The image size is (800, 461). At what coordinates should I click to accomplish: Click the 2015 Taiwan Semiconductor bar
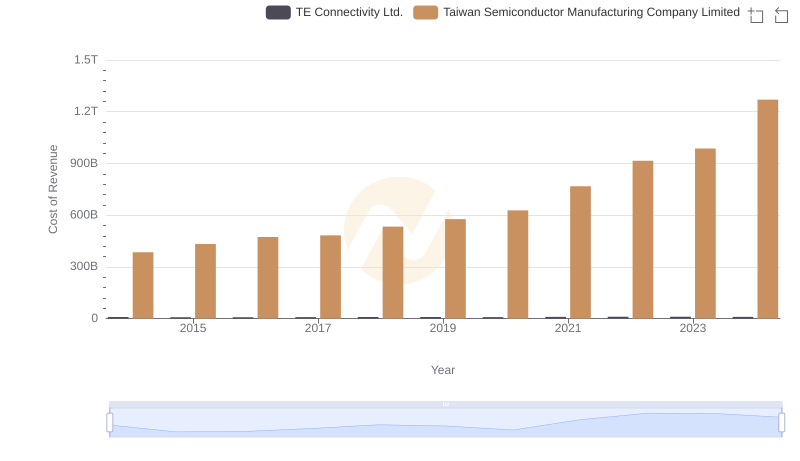[x=205, y=281]
